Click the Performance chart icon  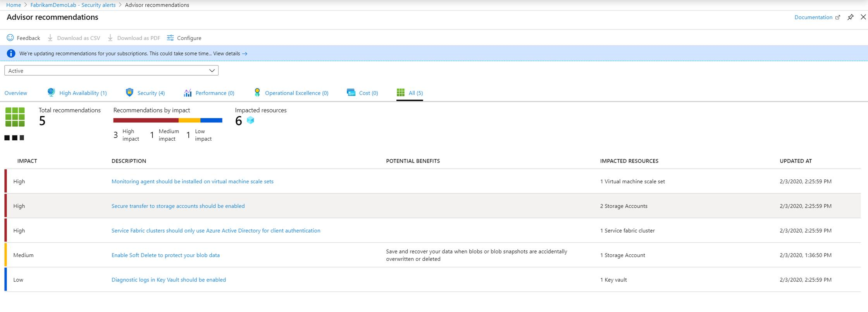tap(188, 93)
